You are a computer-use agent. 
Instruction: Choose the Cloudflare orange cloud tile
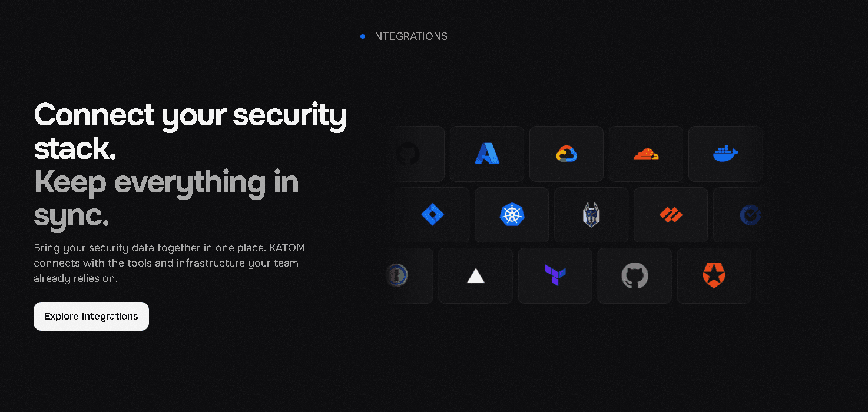[646, 154]
